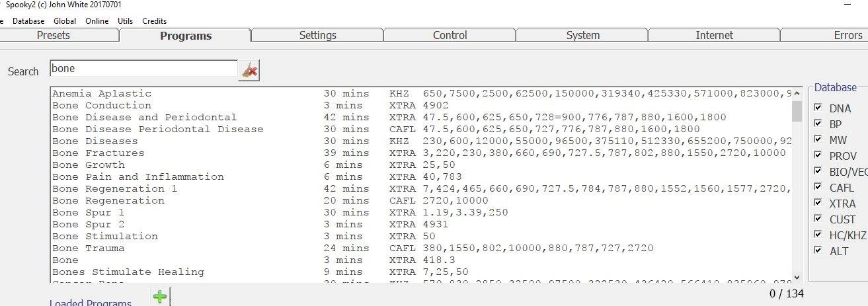Switch to the Errors tab
Screen dimensions: 868x306
(825, 35)
